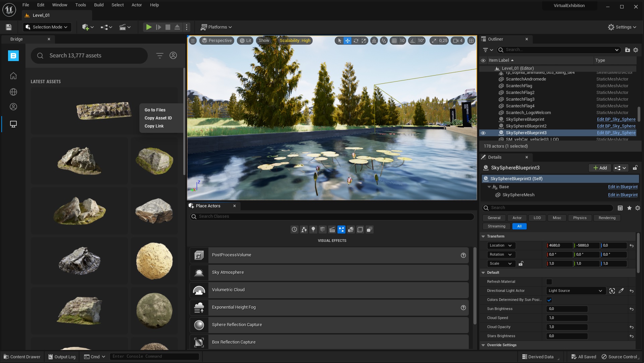The image size is (644, 363).
Task: Click the Add button in the Details panel
Action: tap(599, 168)
